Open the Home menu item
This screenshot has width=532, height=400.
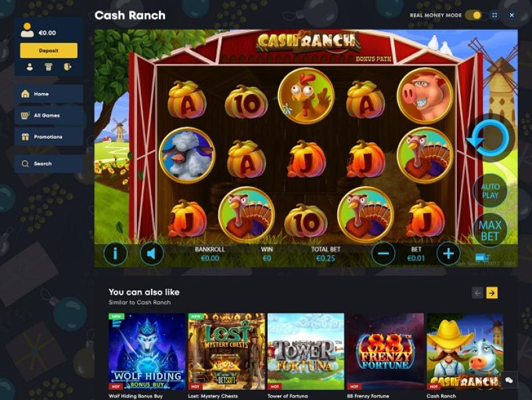click(x=49, y=94)
